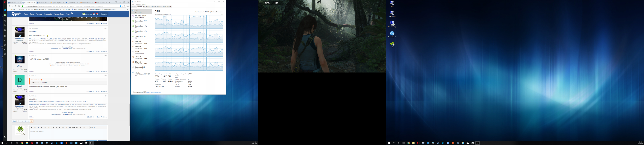Click the heart bookmark icon in address bar
Viewport: 644px width, 145px height.
click(124, 6)
